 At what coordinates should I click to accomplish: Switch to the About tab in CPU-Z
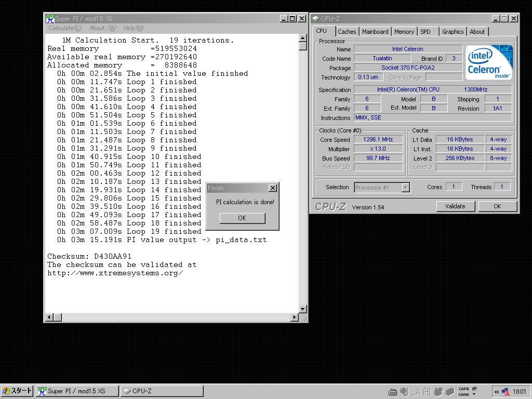click(477, 32)
